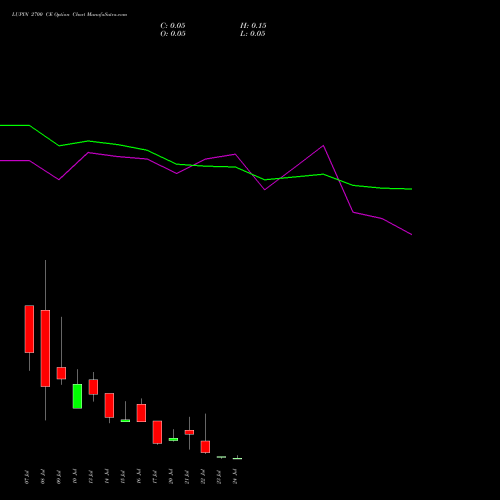Select the last small green candlestick at 24 Jul
Image resolution: width=500 pixels, height=500 pixels.
coord(237,458)
